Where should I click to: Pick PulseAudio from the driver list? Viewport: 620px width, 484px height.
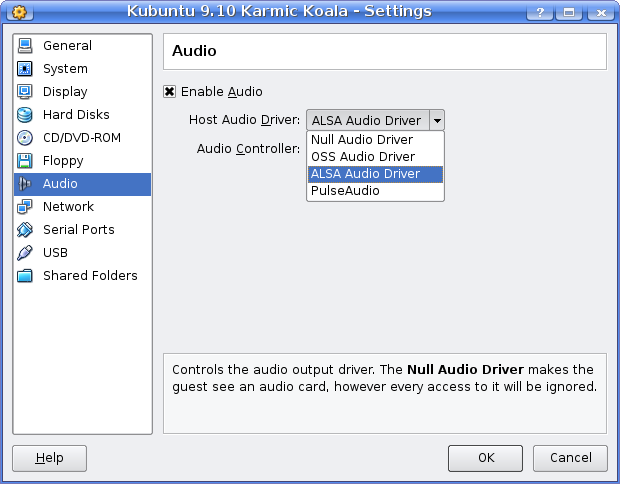click(x=345, y=190)
